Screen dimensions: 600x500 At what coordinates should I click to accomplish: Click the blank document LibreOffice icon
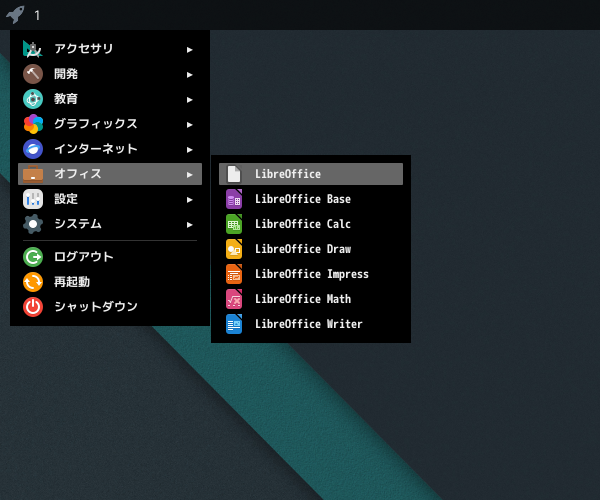click(234, 174)
